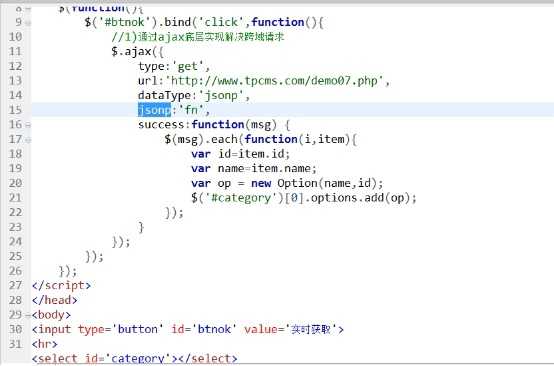Click line number 15 in the gutter
554x366 pixels.
click(x=15, y=110)
